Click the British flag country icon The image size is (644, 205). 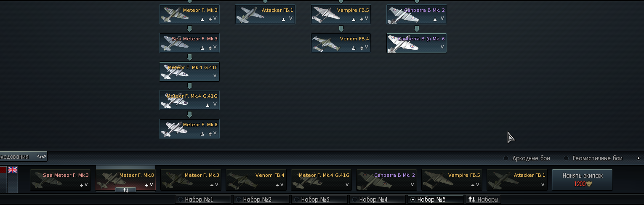click(x=13, y=170)
